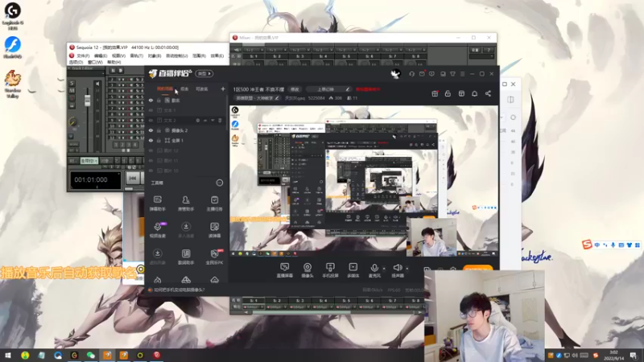Open the 文件(F) menu in Sequoia
Screen dimensions: 644x362
tap(83, 56)
